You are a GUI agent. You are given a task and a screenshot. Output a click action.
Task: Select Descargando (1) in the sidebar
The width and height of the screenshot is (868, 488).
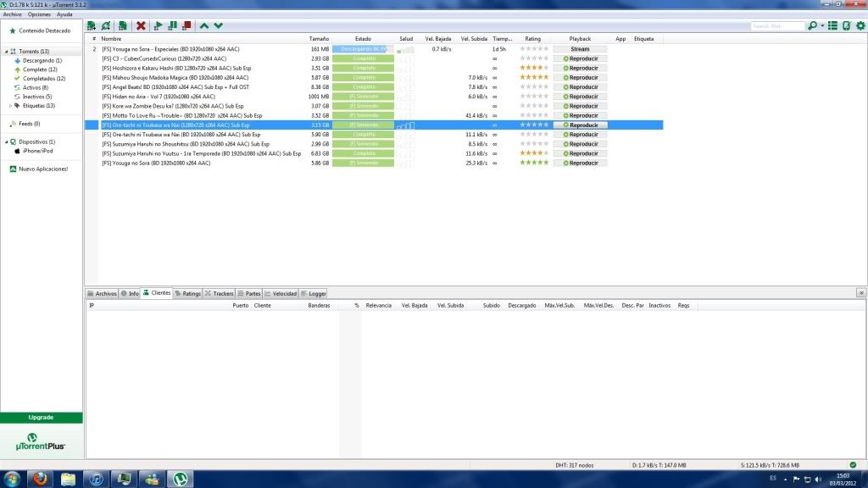point(42,61)
